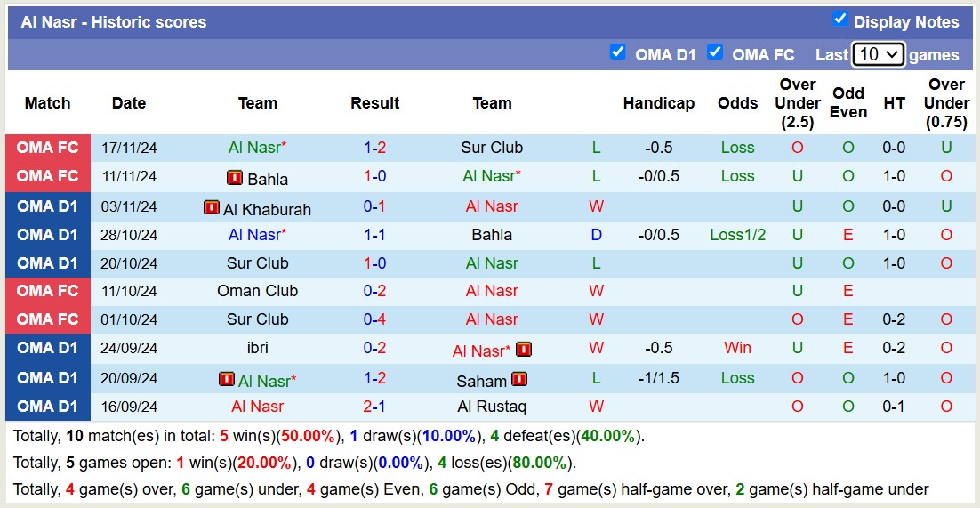Open the 2-1 result against Al Rustaq
The height and width of the screenshot is (508, 980).
374,407
